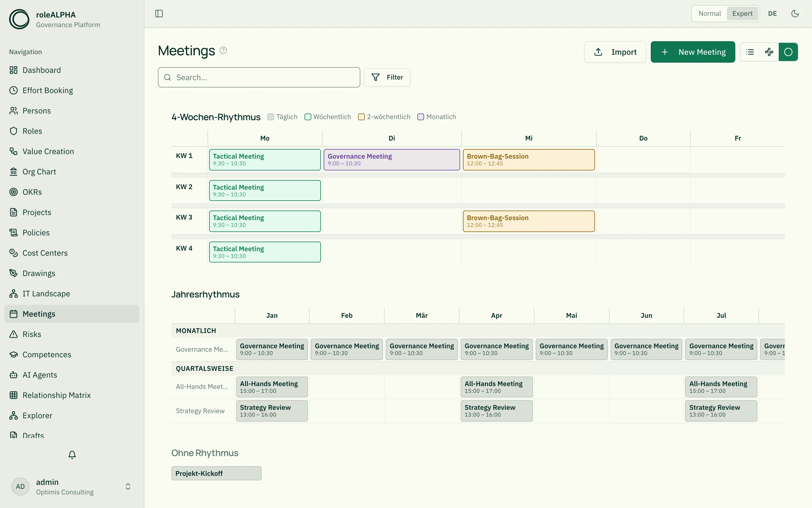
Task: Switch language via DE button
Action: tap(773, 14)
